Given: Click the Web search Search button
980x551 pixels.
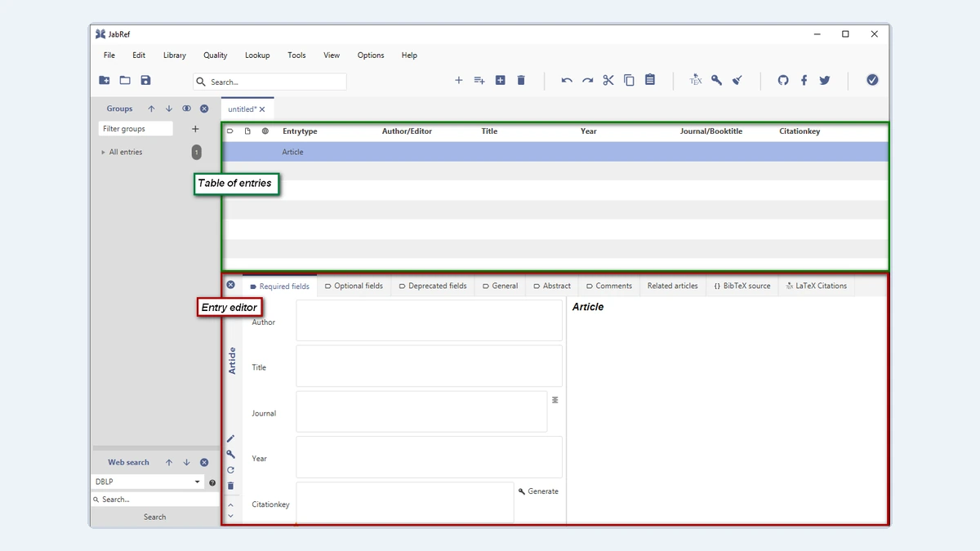Looking at the screenshot, I should point(155,517).
